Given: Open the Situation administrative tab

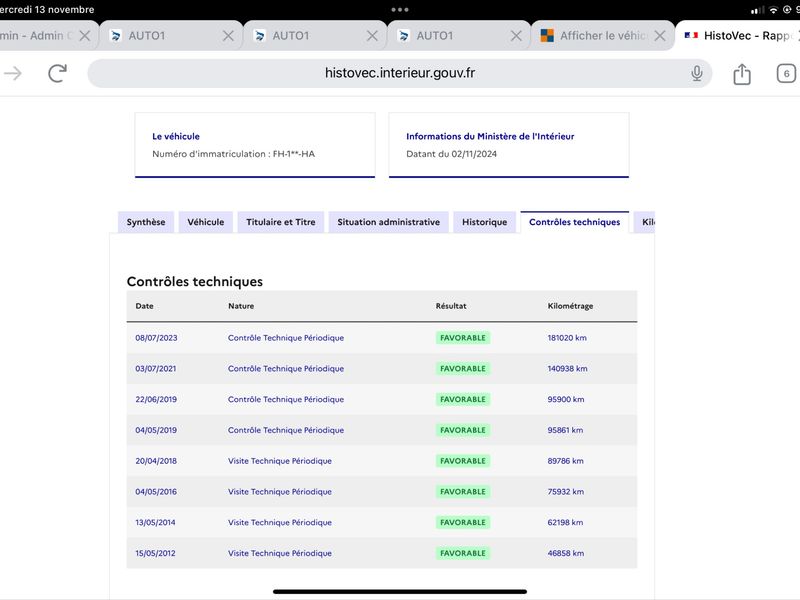Looking at the screenshot, I should 389,222.
